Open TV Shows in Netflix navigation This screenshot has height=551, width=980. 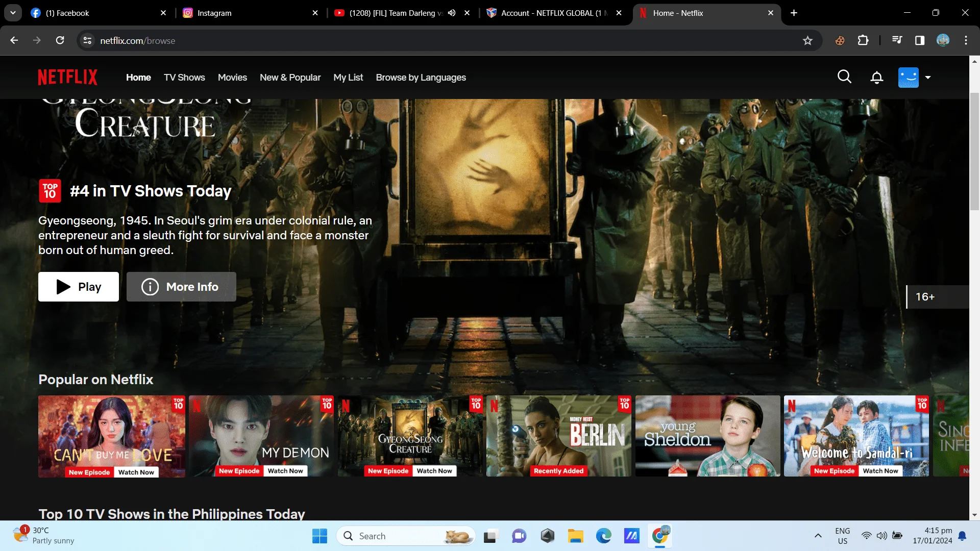(x=184, y=78)
